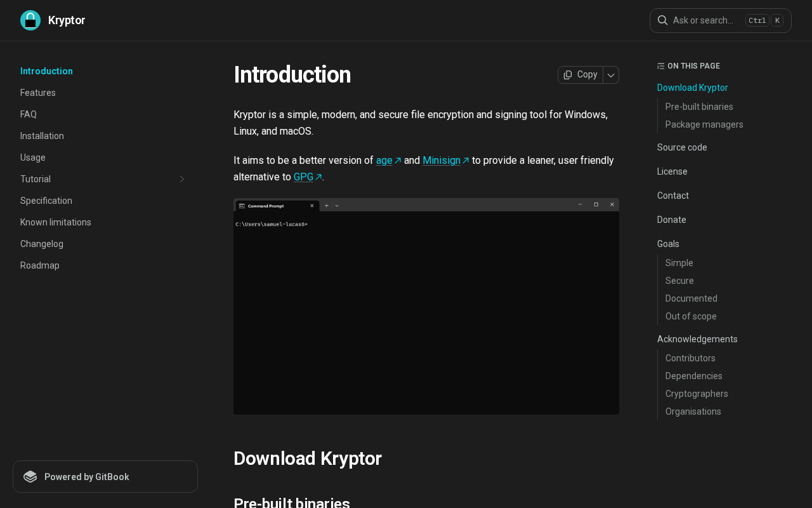Jump to Out of scope subsection
812x508 pixels.
click(691, 316)
